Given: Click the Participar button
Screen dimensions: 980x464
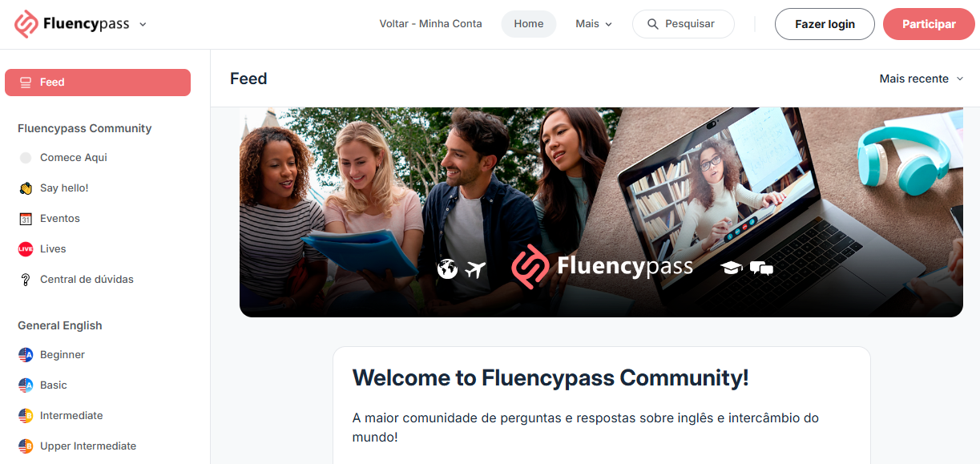Looking at the screenshot, I should (x=929, y=24).
